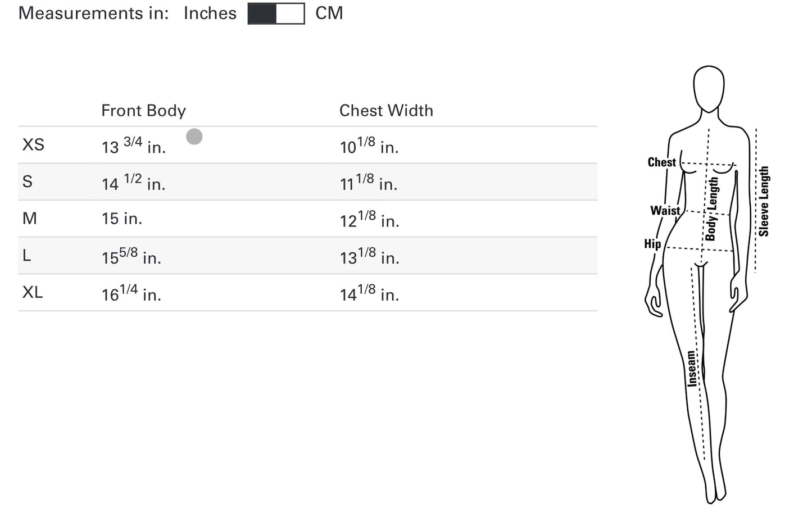This screenshot has height=522, width=812.
Task: Click the S chest width 11 1/8 in. value
Action: tap(368, 183)
